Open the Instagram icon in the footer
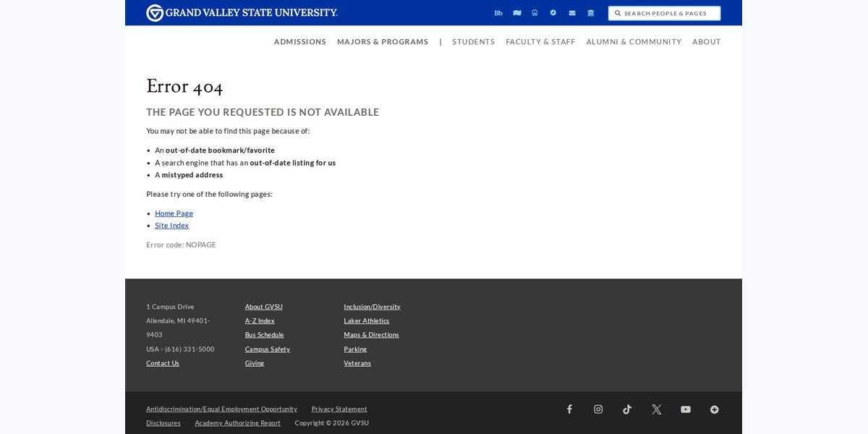868x434 pixels. coord(598,409)
